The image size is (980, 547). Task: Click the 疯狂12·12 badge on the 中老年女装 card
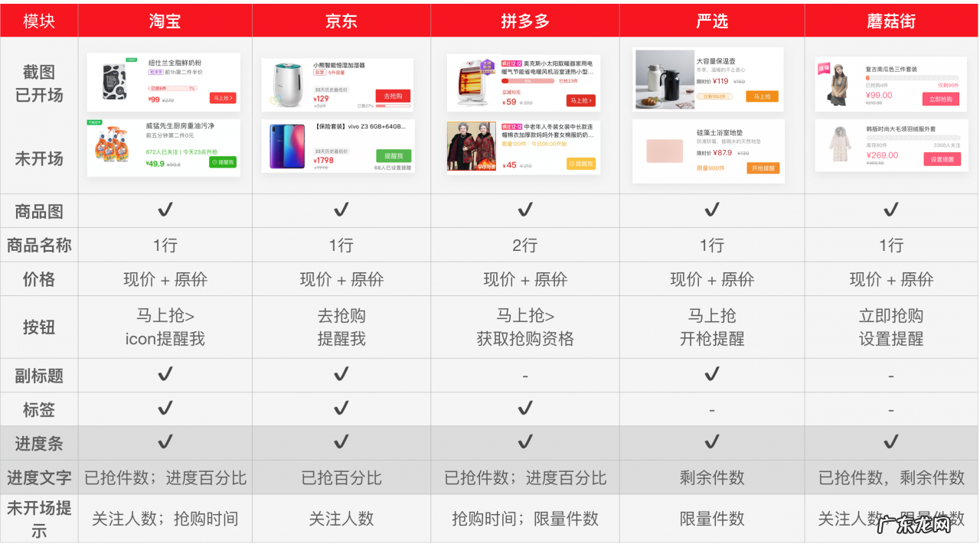coord(511,126)
